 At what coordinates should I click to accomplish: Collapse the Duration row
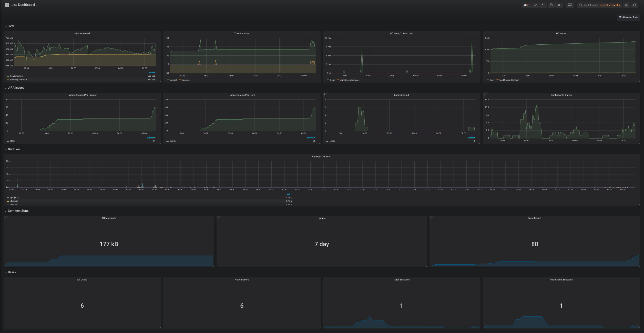[x=12, y=149]
